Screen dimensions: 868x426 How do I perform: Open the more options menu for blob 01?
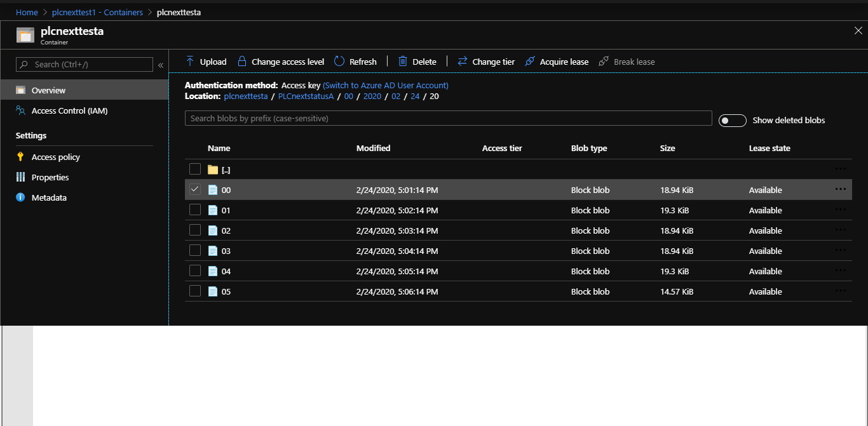(841, 210)
